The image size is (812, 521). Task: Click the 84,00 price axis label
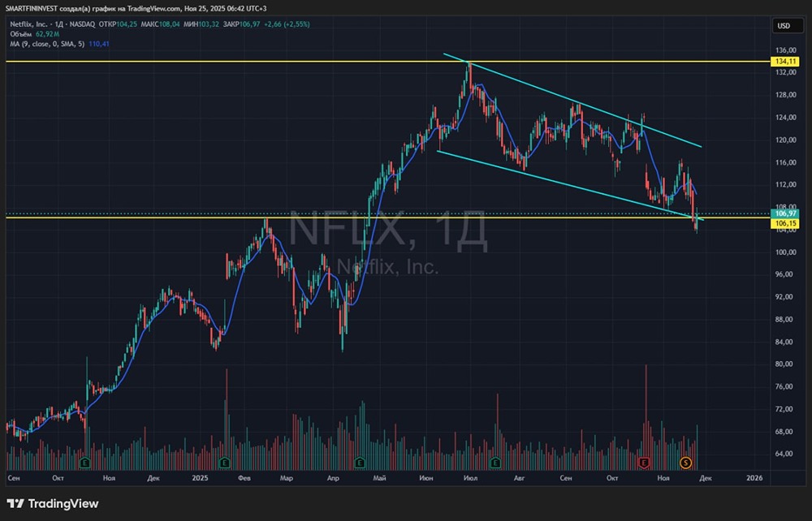(x=785, y=342)
